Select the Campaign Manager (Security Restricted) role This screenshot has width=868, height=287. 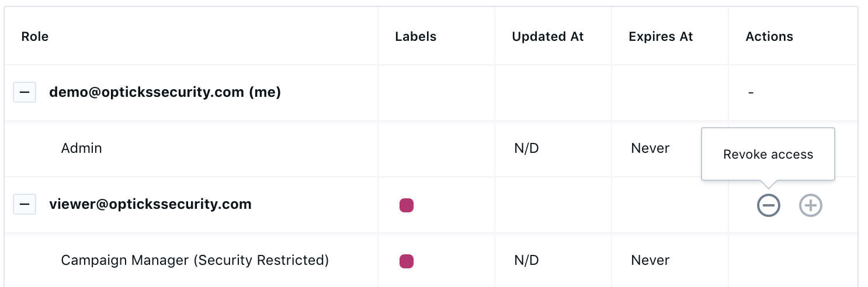[x=195, y=260]
